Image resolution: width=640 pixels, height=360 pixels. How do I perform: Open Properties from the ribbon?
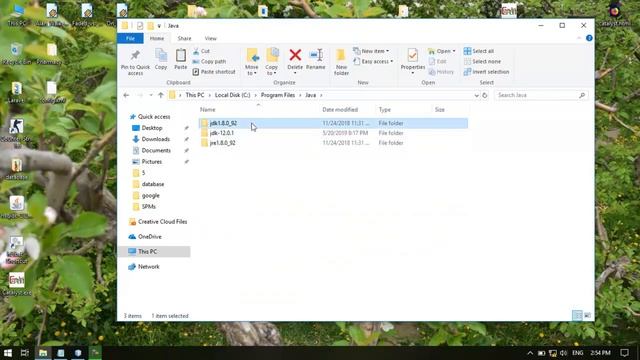413,61
